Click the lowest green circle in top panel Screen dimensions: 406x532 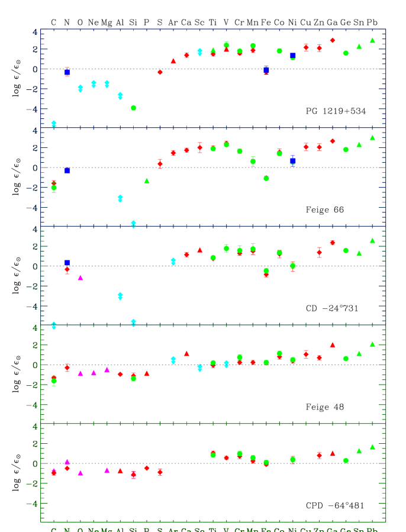[x=133, y=108]
